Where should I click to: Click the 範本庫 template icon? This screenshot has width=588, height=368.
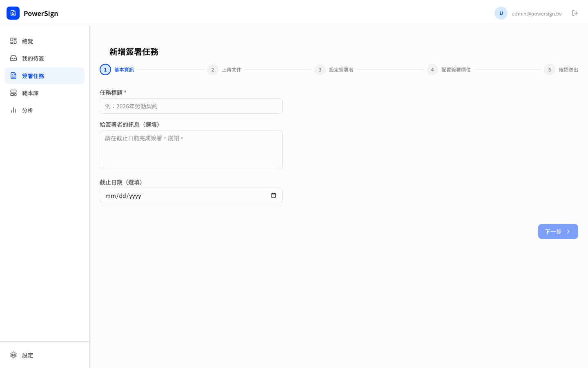[13, 93]
